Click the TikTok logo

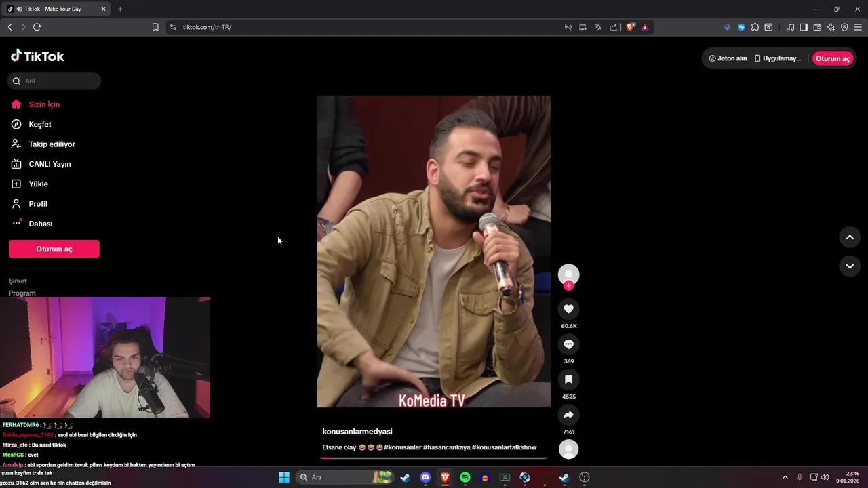point(37,56)
